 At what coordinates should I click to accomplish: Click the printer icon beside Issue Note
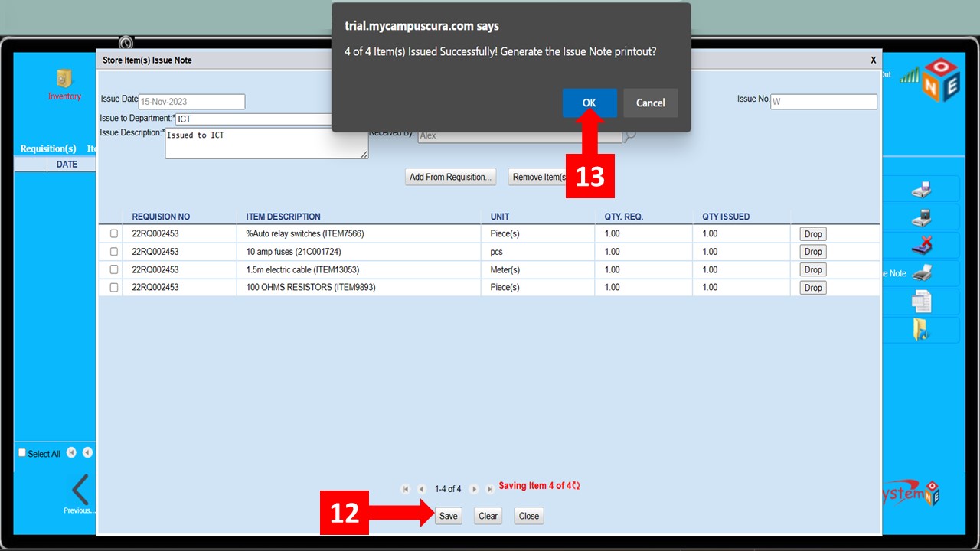click(923, 273)
